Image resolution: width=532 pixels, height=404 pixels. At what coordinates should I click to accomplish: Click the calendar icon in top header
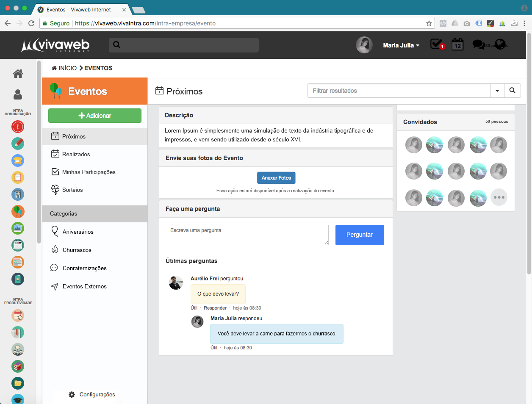coord(457,44)
